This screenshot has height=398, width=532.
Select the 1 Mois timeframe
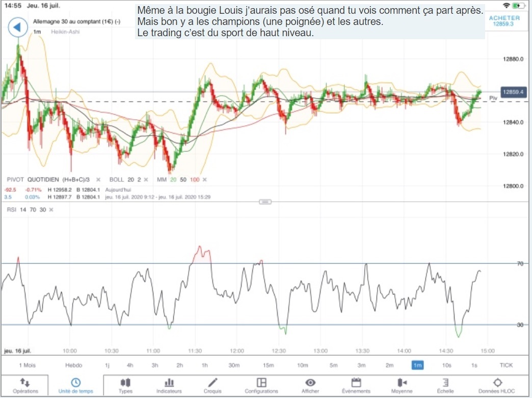coord(27,365)
